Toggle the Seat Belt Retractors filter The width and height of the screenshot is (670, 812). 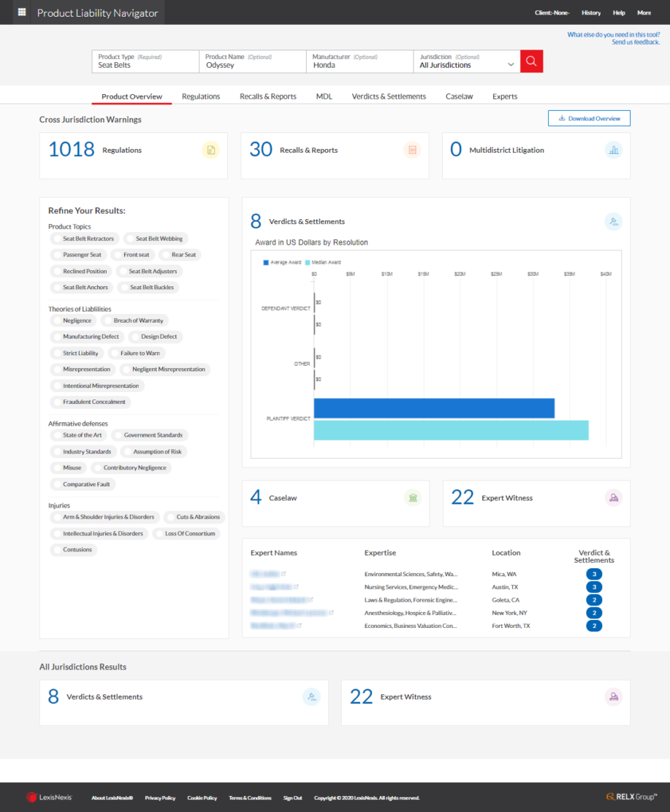click(85, 239)
